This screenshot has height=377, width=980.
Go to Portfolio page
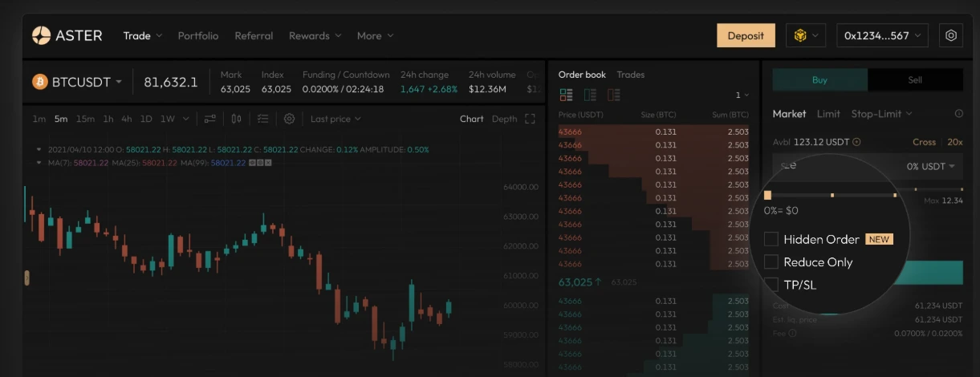(198, 35)
